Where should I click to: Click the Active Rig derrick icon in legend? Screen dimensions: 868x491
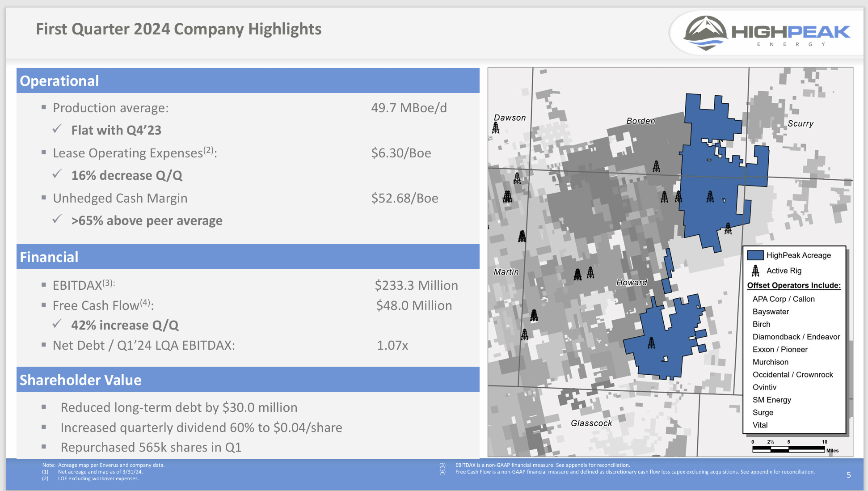[x=756, y=270]
